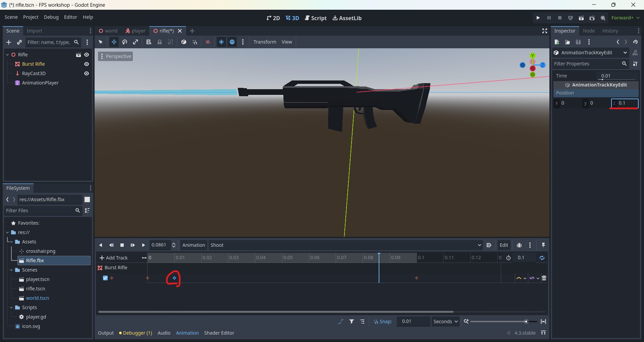This screenshot has height=342, width=644.
Task: Uncheck the Burst Rifle track enable checkbox
Action: (105, 278)
